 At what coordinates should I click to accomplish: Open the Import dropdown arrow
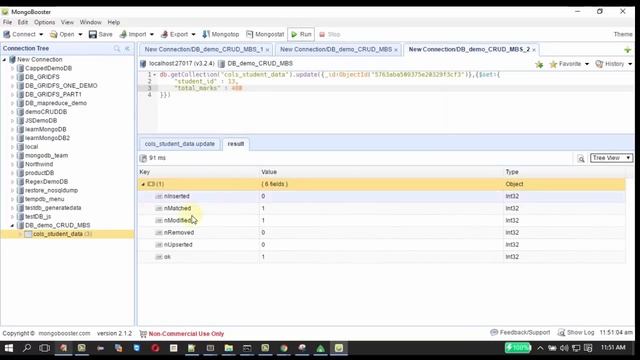(x=152, y=34)
